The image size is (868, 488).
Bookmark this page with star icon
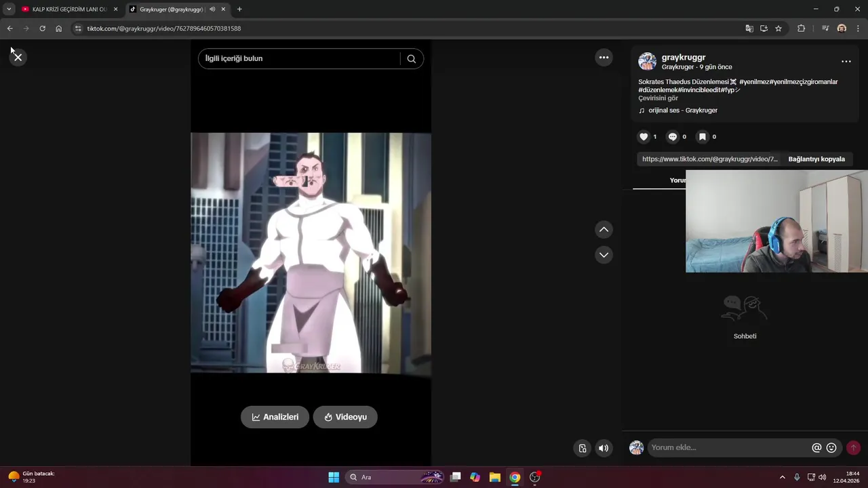[x=778, y=28]
